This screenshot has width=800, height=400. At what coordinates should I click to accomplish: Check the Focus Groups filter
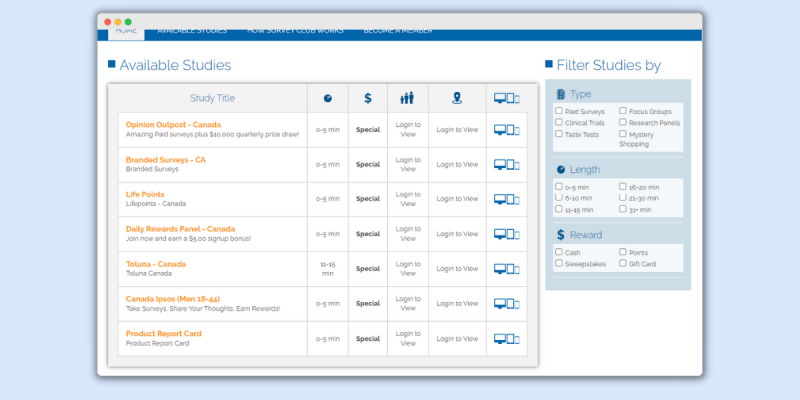click(x=623, y=111)
